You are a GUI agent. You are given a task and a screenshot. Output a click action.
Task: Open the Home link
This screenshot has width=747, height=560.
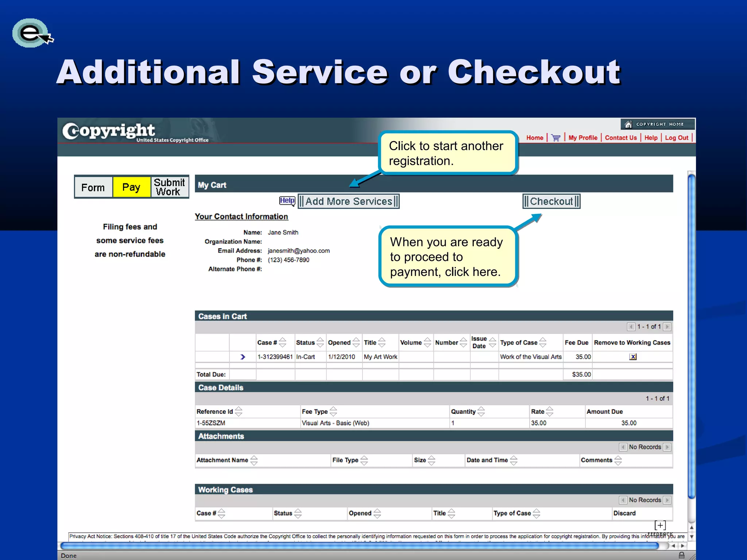point(535,138)
